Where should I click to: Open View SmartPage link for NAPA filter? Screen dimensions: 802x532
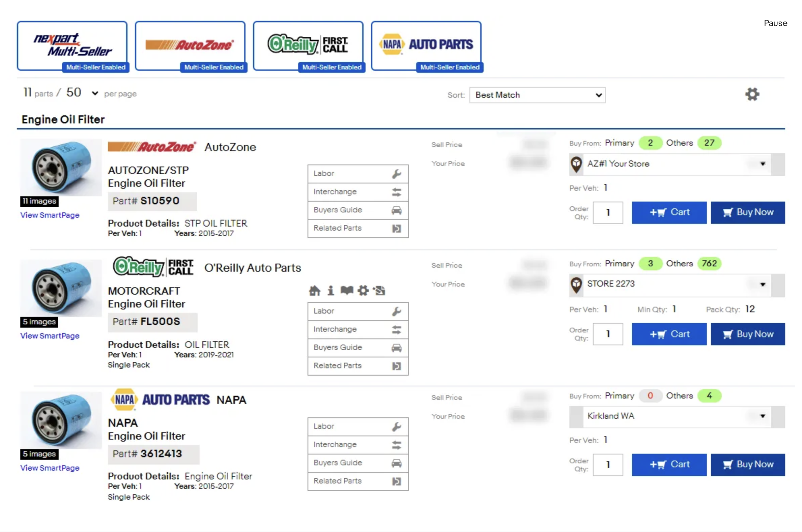(x=50, y=468)
